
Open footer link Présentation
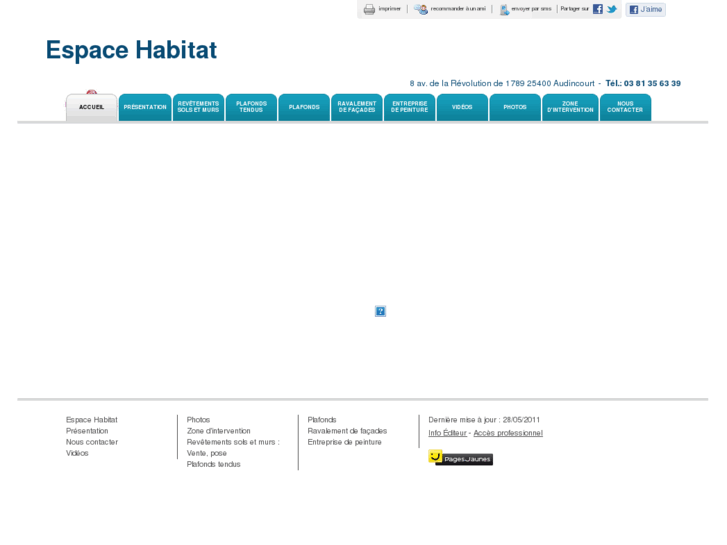pyautogui.click(x=87, y=431)
